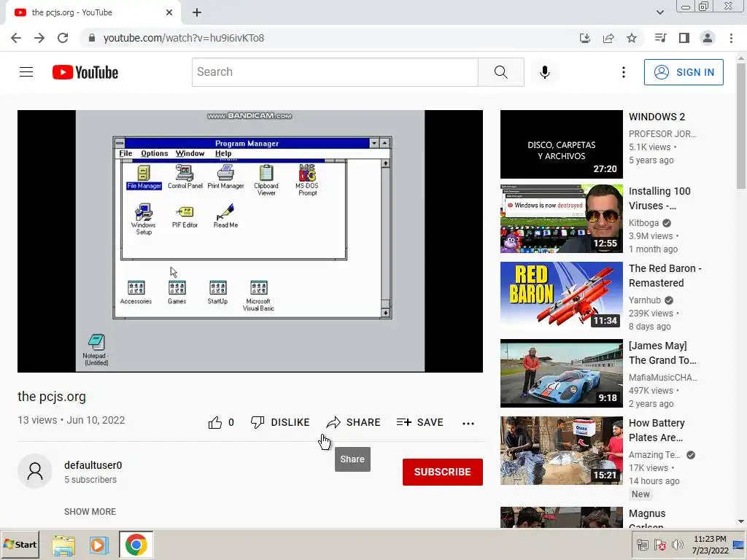747x560 pixels.
Task: Open more actions ellipsis below the video
Action: pyautogui.click(x=468, y=424)
